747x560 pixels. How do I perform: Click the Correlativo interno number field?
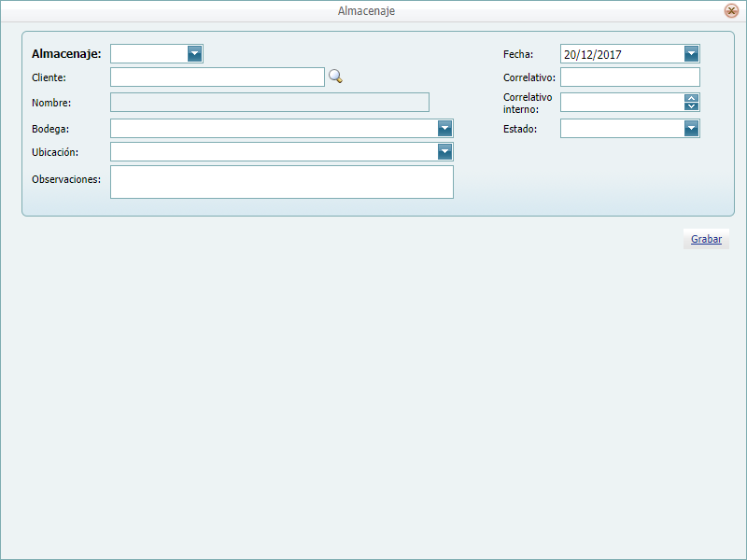click(x=621, y=103)
